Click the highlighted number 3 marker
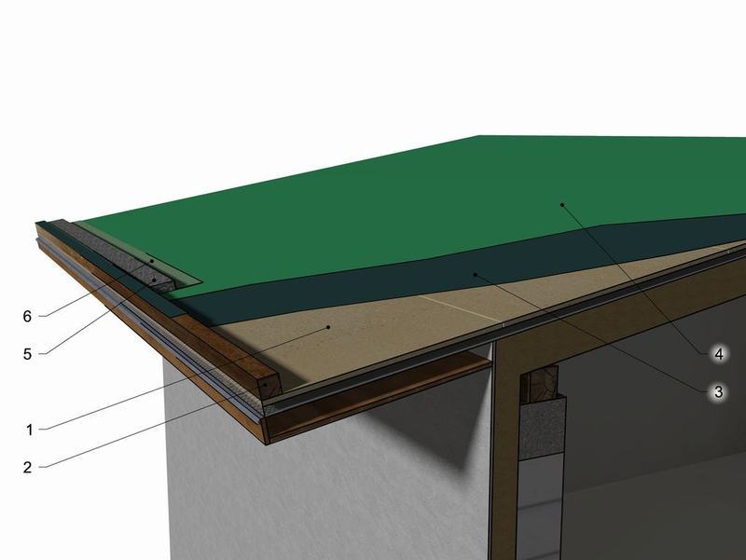The image size is (746, 560). pyautogui.click(x=717, y=392)
